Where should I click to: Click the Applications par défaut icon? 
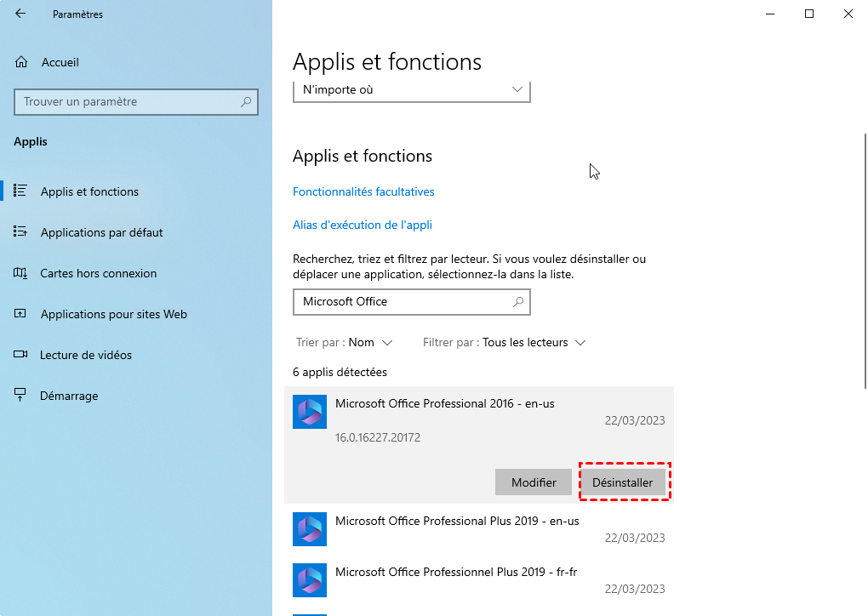(x=21, y=232)
